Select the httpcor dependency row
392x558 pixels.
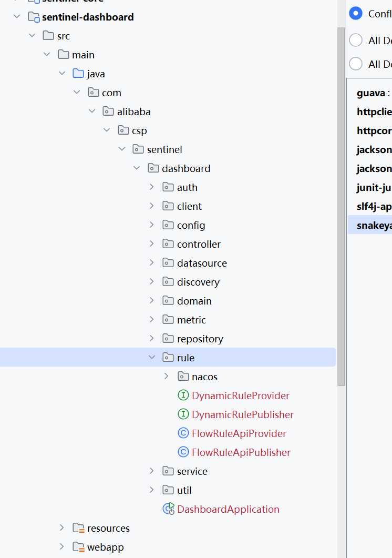[369, 130]
